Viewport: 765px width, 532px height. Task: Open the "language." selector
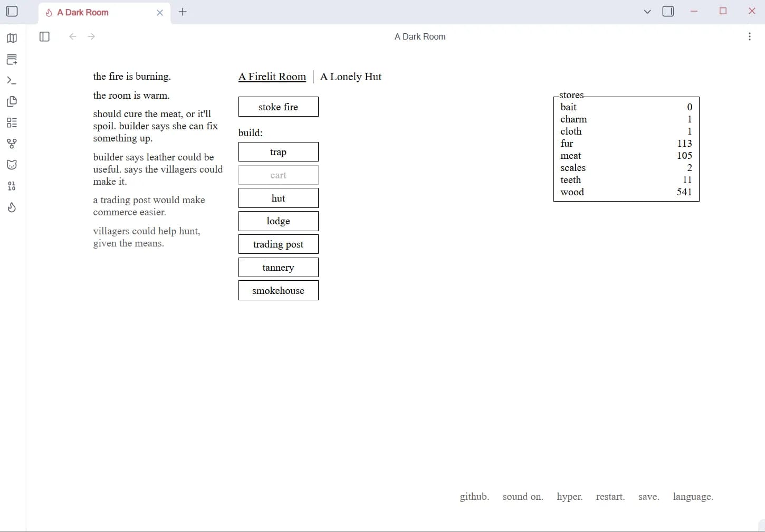click(x=693, y=497)
